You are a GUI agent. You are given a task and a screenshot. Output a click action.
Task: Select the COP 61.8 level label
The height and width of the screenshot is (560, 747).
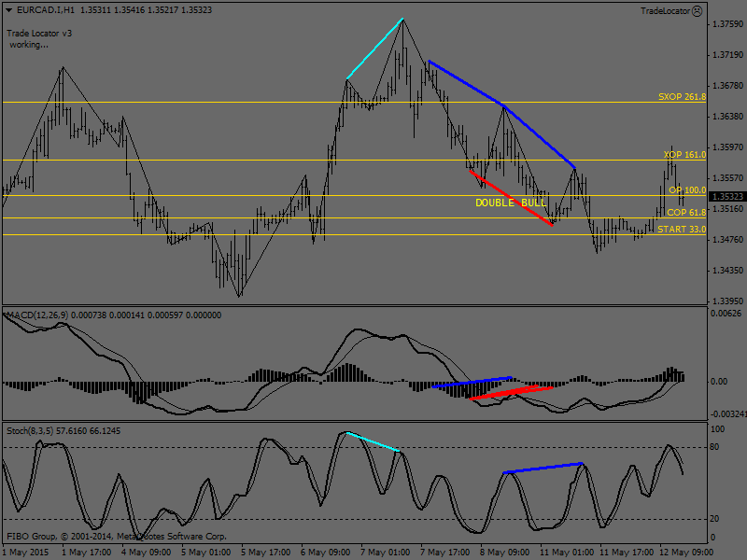click(x=686, y=213)
